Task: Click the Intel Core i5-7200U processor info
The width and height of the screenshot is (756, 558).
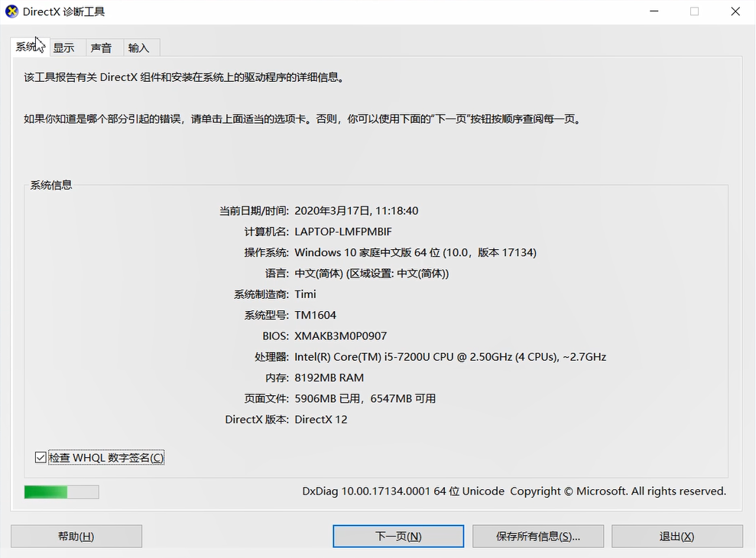Action: [453, 356]
